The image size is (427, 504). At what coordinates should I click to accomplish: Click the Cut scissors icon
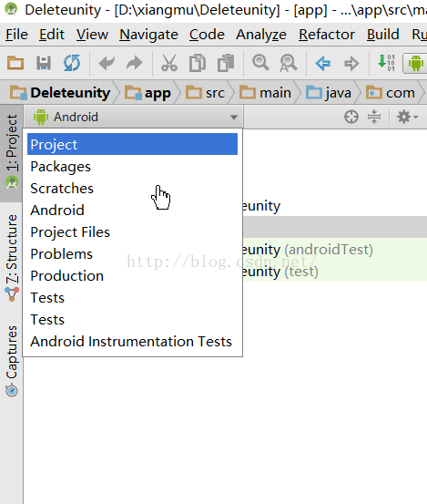tap(168, 63)
